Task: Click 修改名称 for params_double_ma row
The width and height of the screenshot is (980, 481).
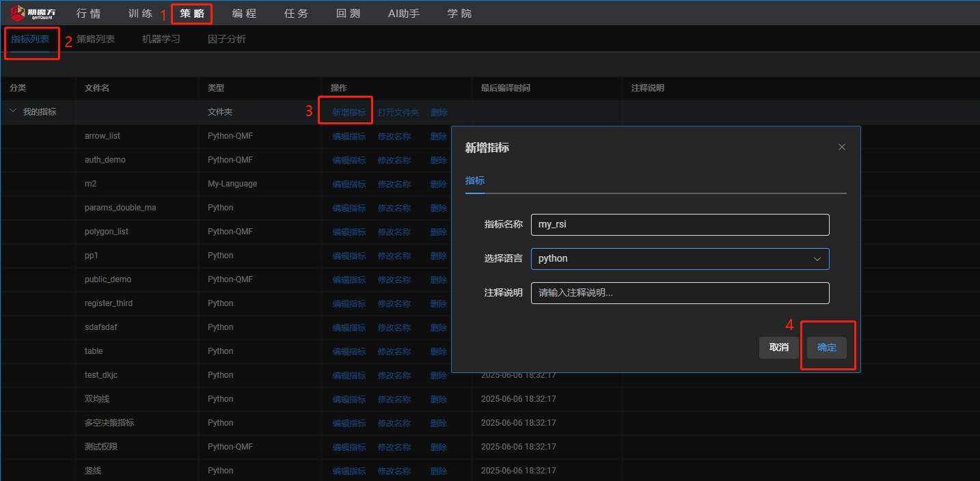Action: [394, 208]
